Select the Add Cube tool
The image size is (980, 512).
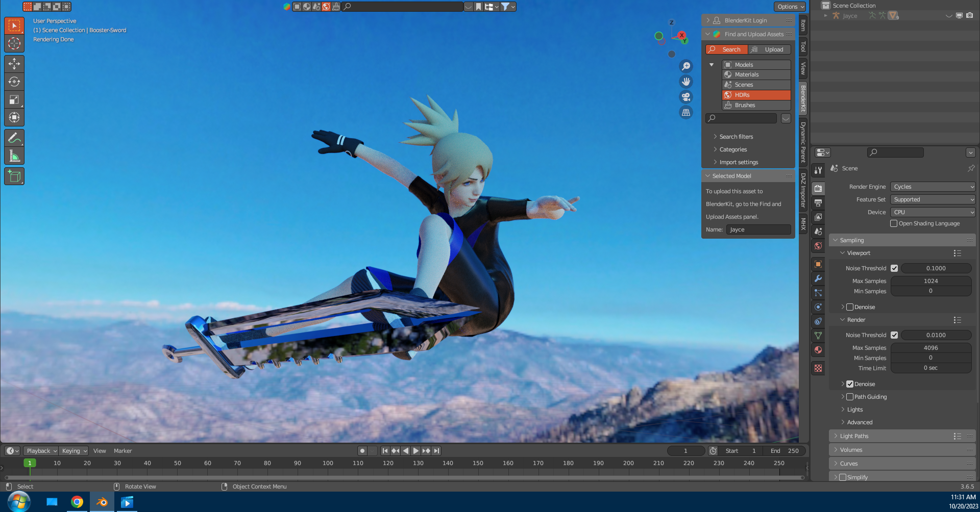[x=14, y=176]
